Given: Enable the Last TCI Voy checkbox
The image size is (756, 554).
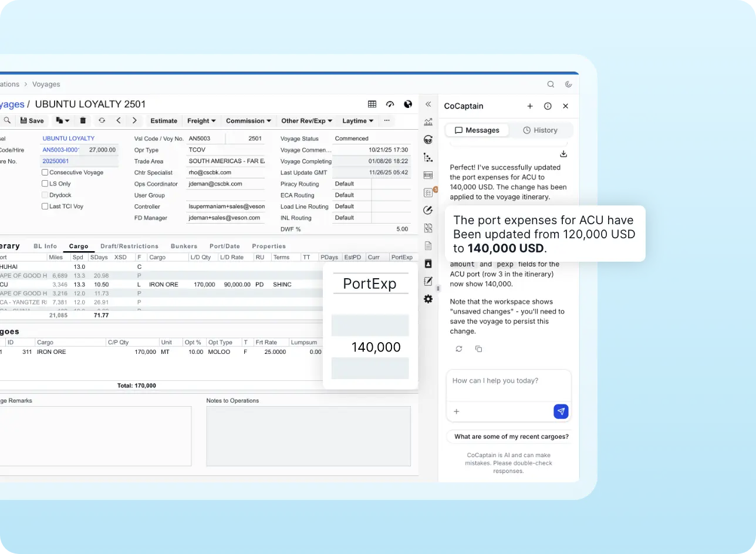Looking at the screenshot, I should click(45, 207).
